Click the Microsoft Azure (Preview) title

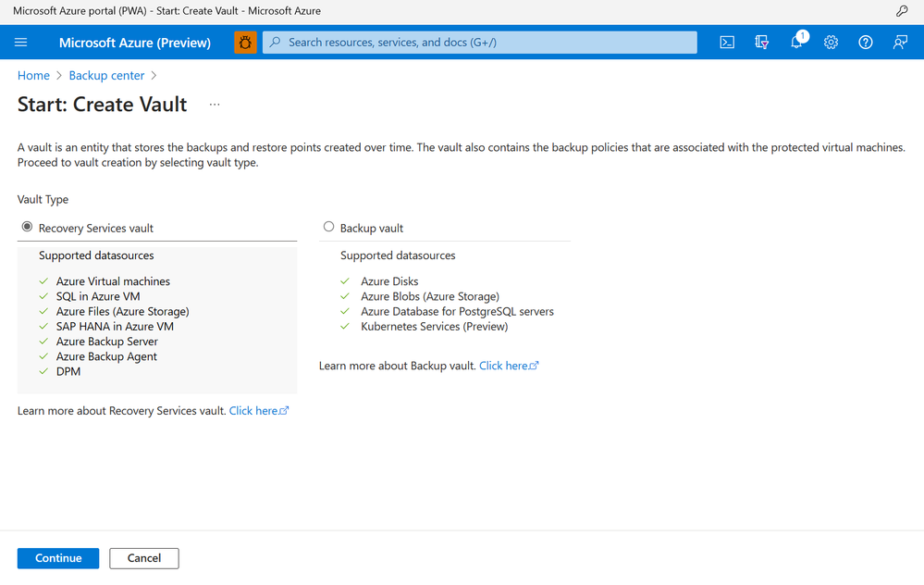(135, 43)
